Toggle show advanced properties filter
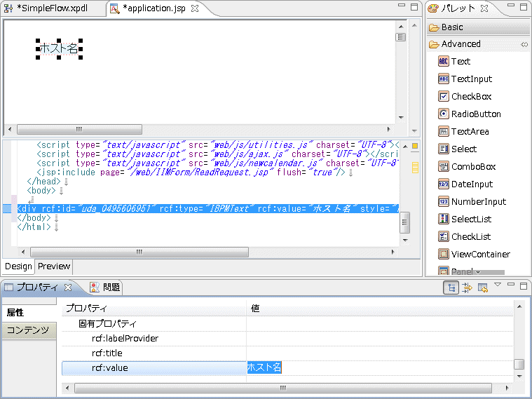 pyautogui.click(x=467, y=288)
